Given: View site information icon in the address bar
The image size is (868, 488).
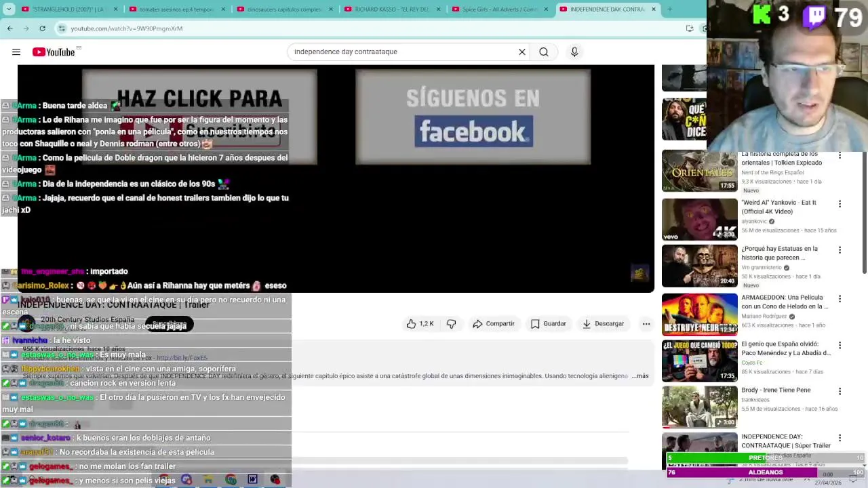Looking at the screenshot, I should (x=62, y=28).
